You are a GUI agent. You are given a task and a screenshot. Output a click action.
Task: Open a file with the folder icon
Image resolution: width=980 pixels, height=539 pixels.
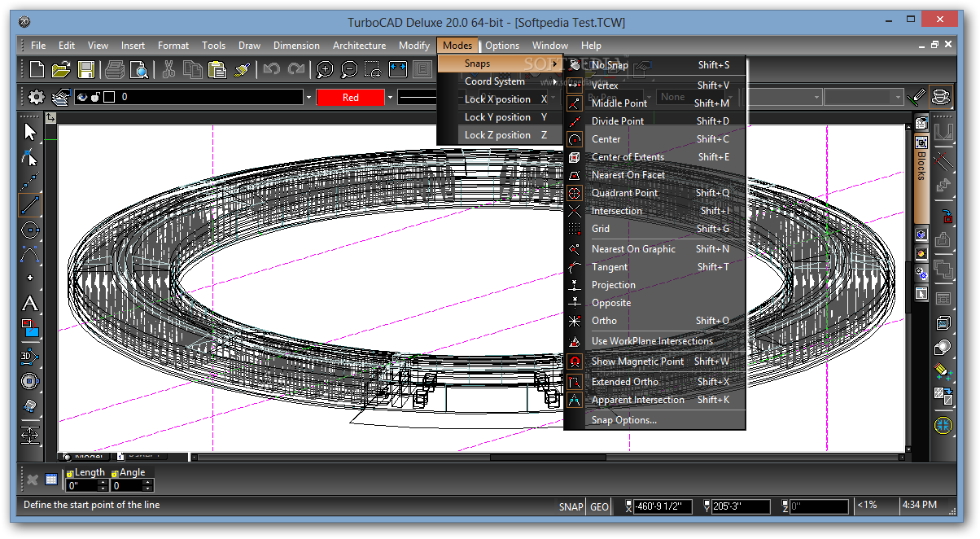coord(61,69)
